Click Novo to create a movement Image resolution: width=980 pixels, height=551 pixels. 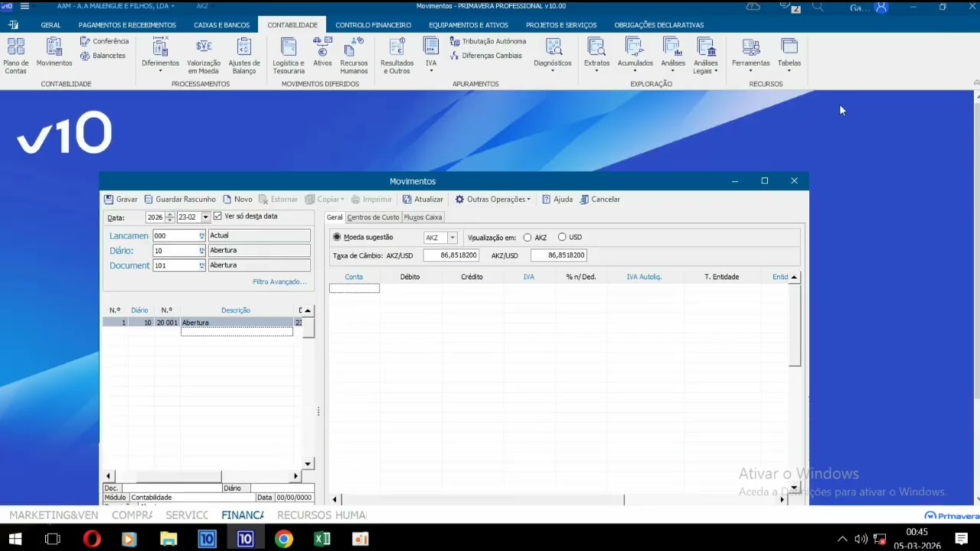coord(237,200)
